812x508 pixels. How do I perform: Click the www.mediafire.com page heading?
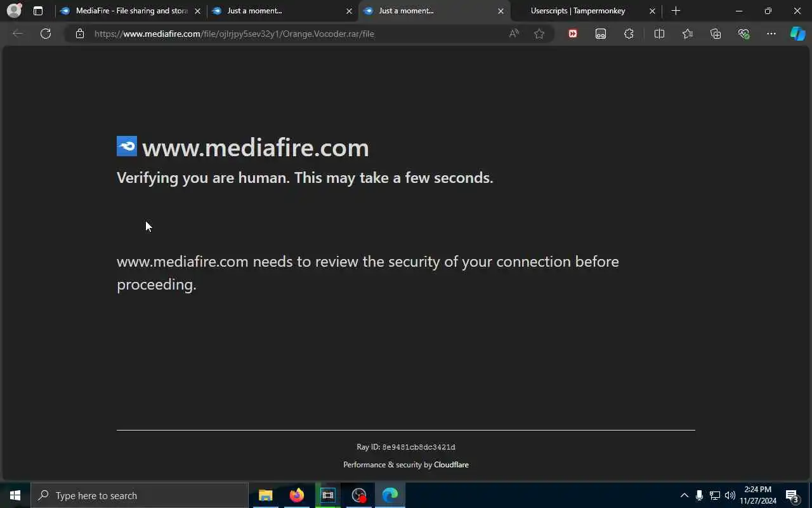point(255,147)
